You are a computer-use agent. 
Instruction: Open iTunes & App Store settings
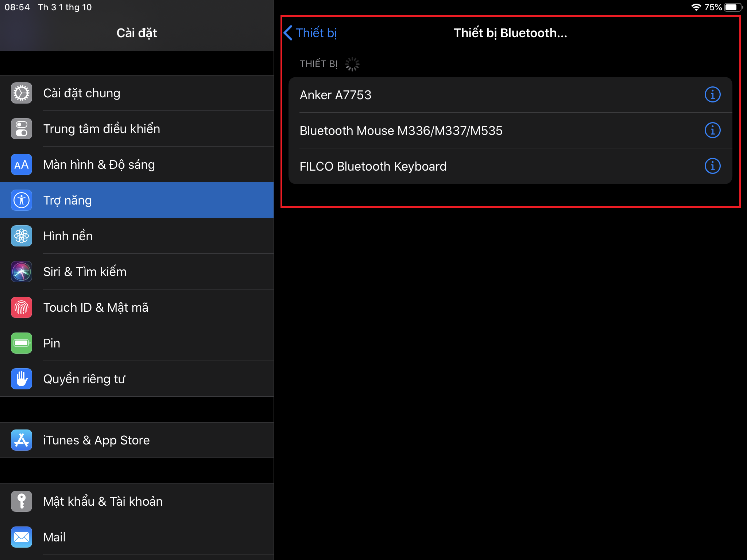[137, 440]
